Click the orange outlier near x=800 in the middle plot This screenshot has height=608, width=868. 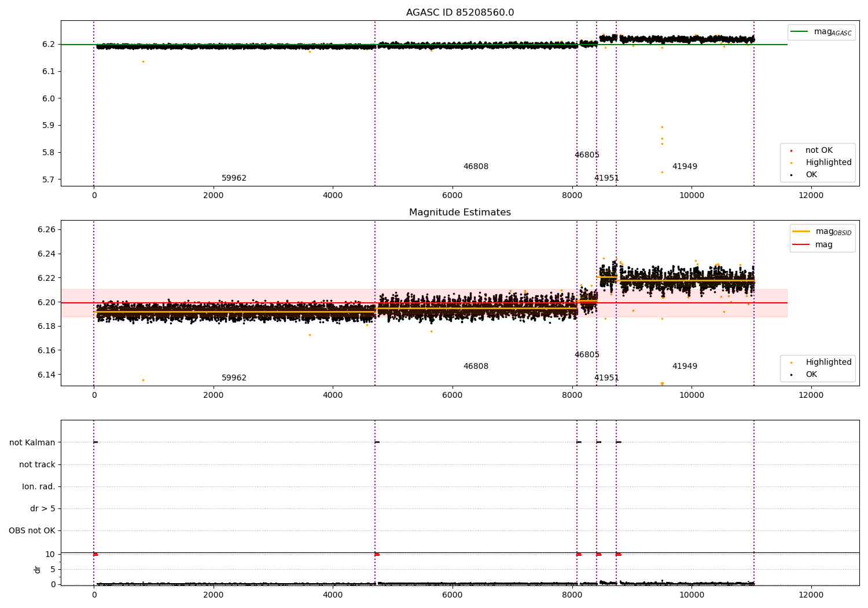coord(143,380)
